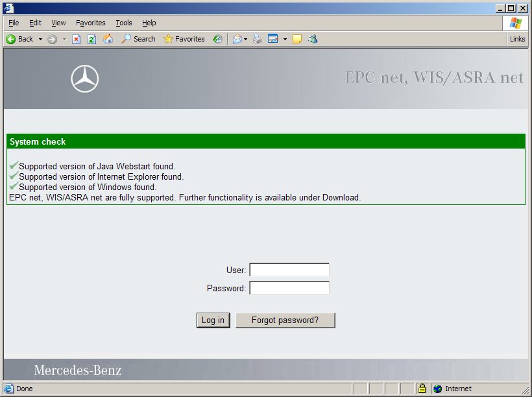Expand the Forward button dropdown arrow
532x397 pixels.
[64, 39]
